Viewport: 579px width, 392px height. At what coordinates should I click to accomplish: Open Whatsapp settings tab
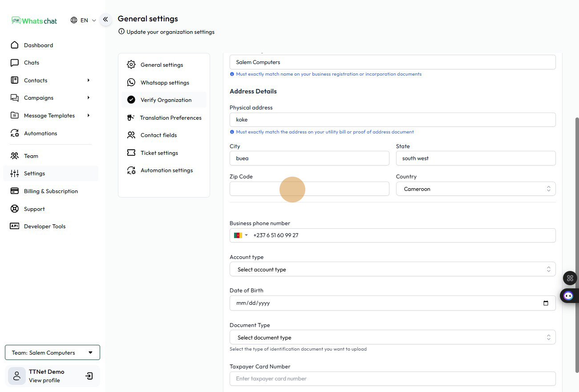(164, 83)
